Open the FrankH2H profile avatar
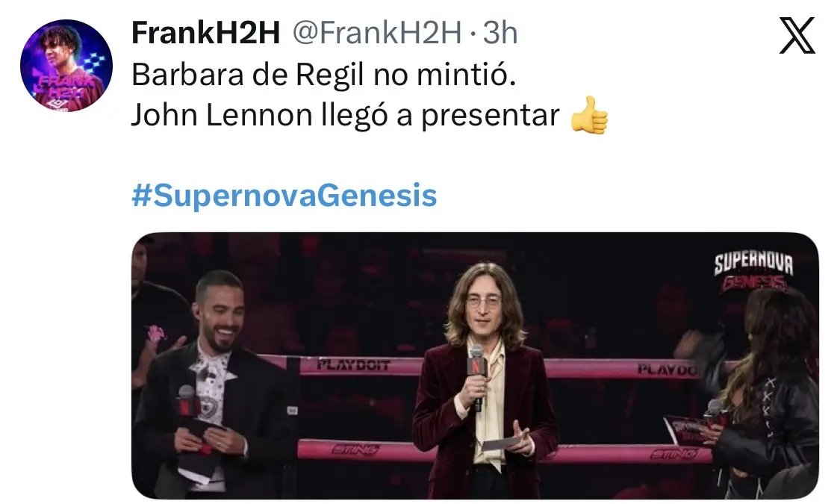Screen dimensions: 840x504 pos(66,66)
